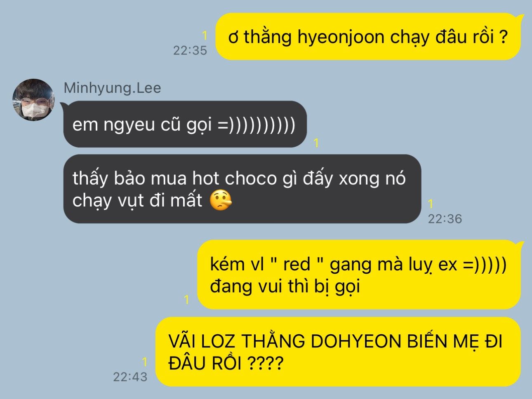532x399 pixels.
Task: Tap unread count beside 'em ngyeu cũ gọi'
Action: 316,143
